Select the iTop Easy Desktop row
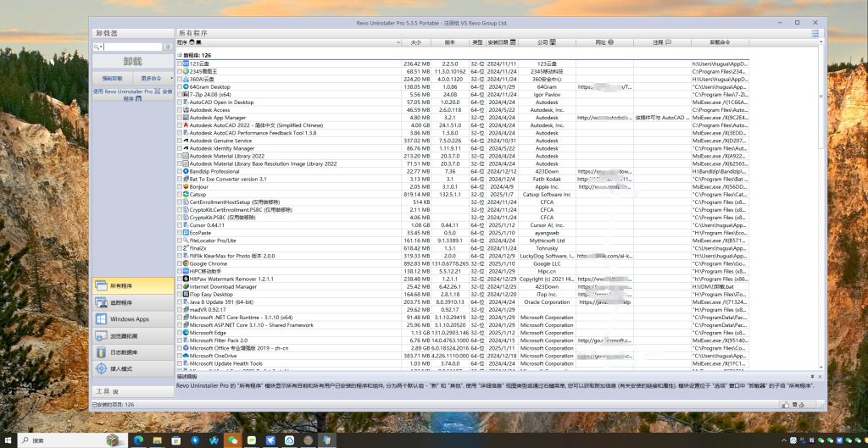 (463, 294)
